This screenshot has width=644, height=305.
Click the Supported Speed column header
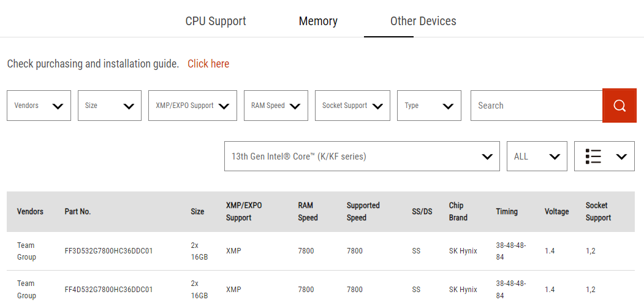tap(363, 212)
